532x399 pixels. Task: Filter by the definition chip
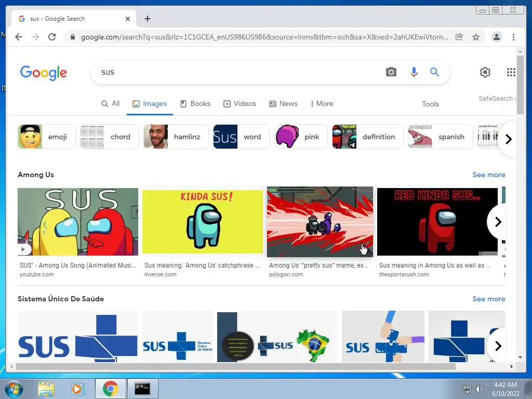coord(367,137)
